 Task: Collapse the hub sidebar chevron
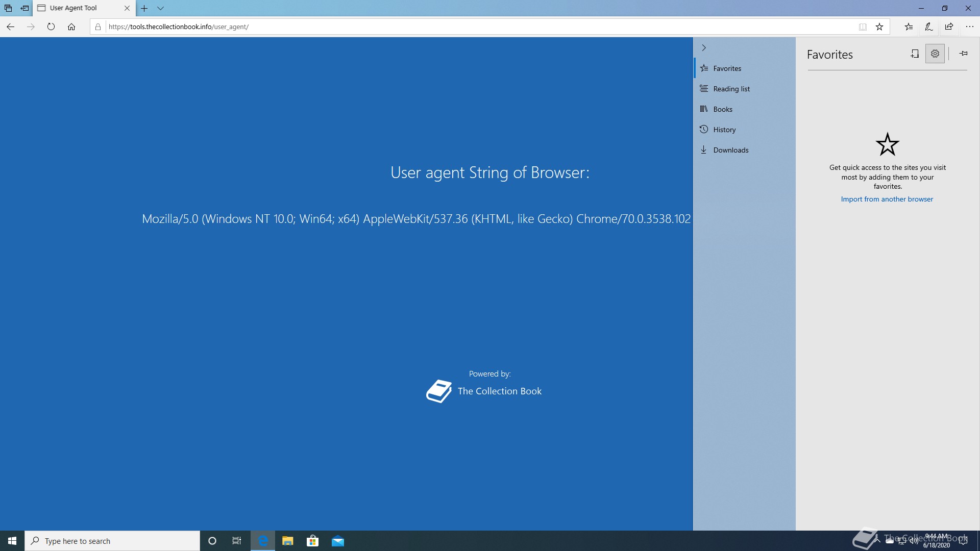click(x=704, y=47)
